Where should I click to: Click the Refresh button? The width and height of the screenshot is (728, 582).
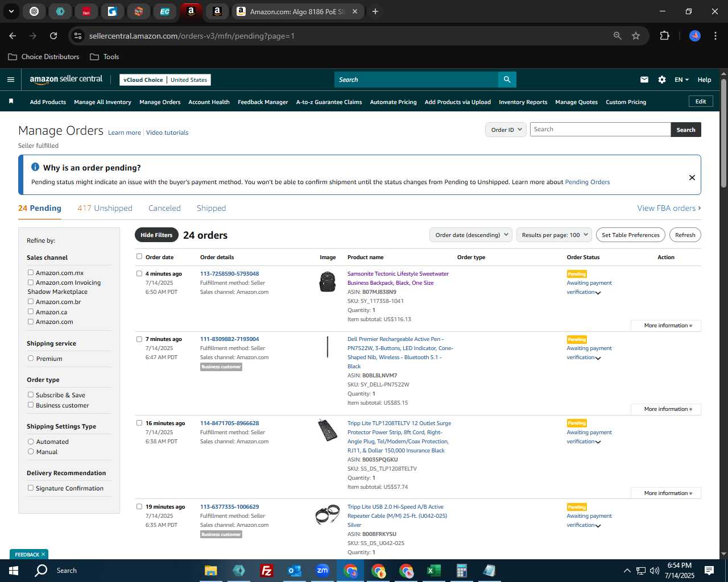[x=685, y=235]
